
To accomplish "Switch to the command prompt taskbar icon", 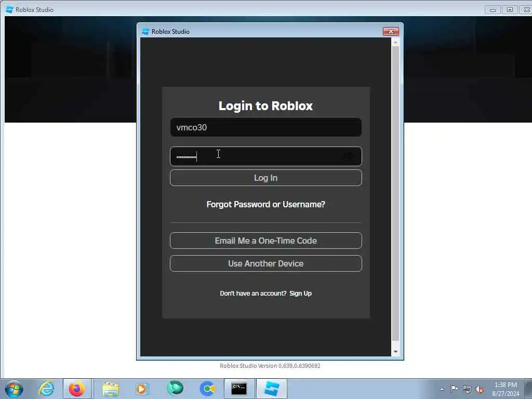I will click(239, 389).
